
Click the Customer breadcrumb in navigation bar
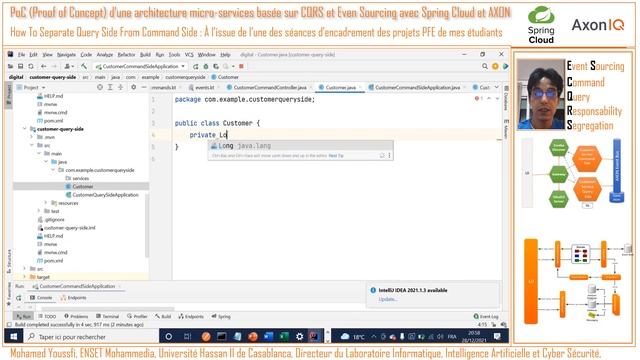(x=225, y=77)
